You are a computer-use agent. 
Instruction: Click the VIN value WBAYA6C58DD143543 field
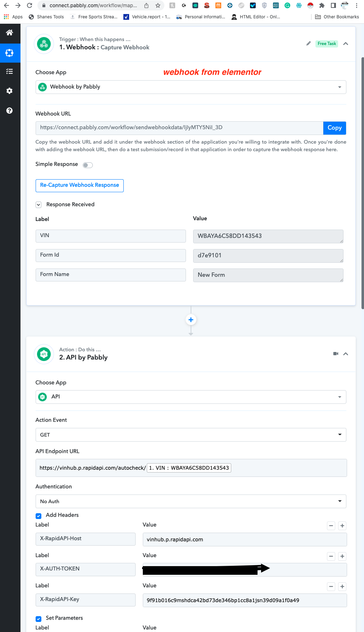(268, 236)
